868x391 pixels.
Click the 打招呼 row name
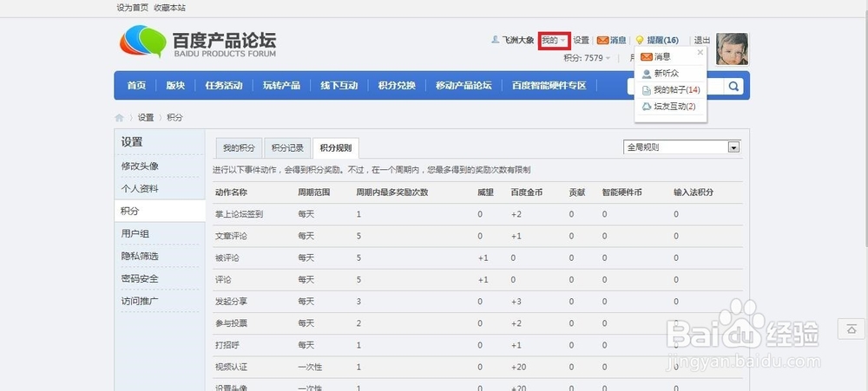coord(227,345)
